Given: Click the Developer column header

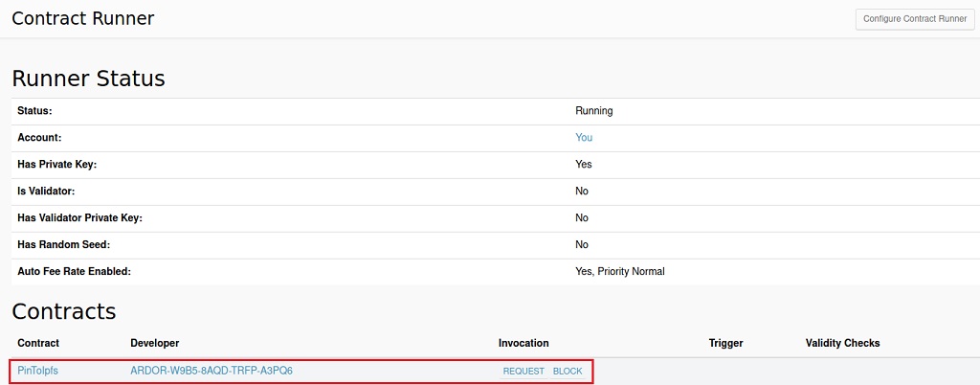Looking at the screenshot, I should point(155,343).
